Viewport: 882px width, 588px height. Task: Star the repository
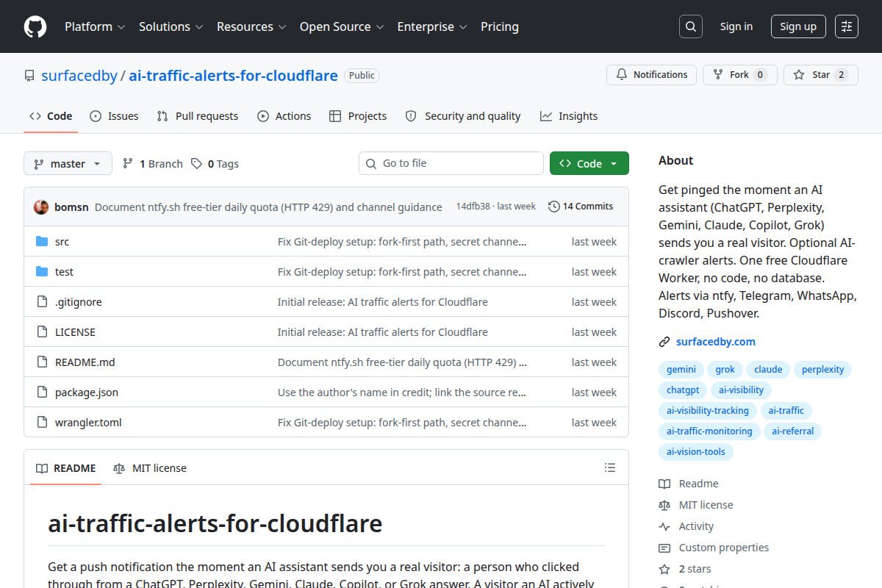(x=821, y=75)
